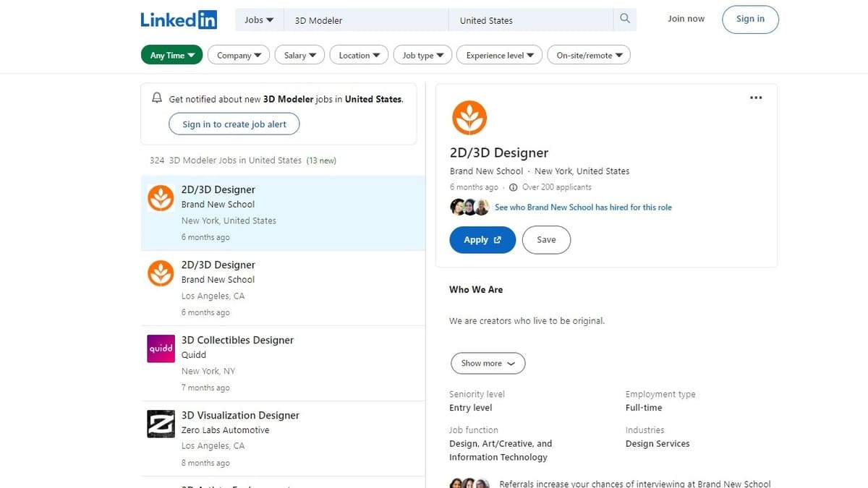Image resolution: width=868 pixels, height=488 pixels.
Task: Click the '7 months ago' text under Quidd
Action: click(205, 388)
